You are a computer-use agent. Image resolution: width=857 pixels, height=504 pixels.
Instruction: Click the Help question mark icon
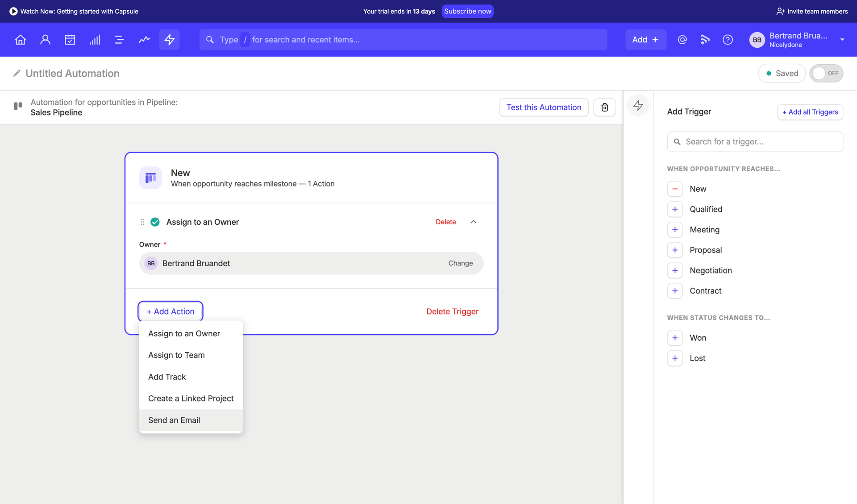point(728,39)
